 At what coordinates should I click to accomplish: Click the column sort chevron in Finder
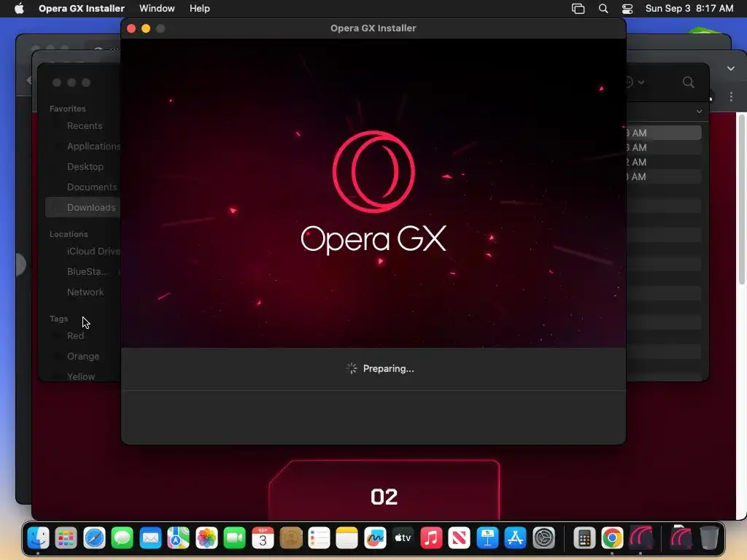(699, 112)
